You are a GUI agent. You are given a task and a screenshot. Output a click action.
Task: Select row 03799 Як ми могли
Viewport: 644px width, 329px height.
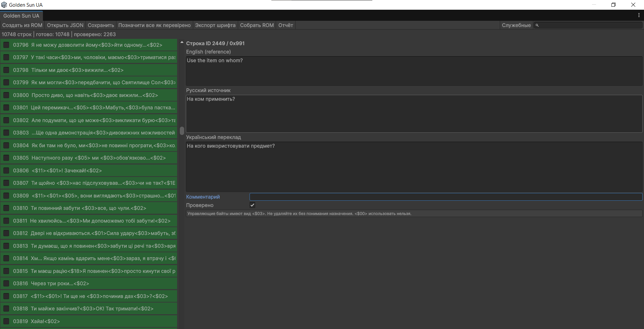pyautogui.click(x=89, y=82)
